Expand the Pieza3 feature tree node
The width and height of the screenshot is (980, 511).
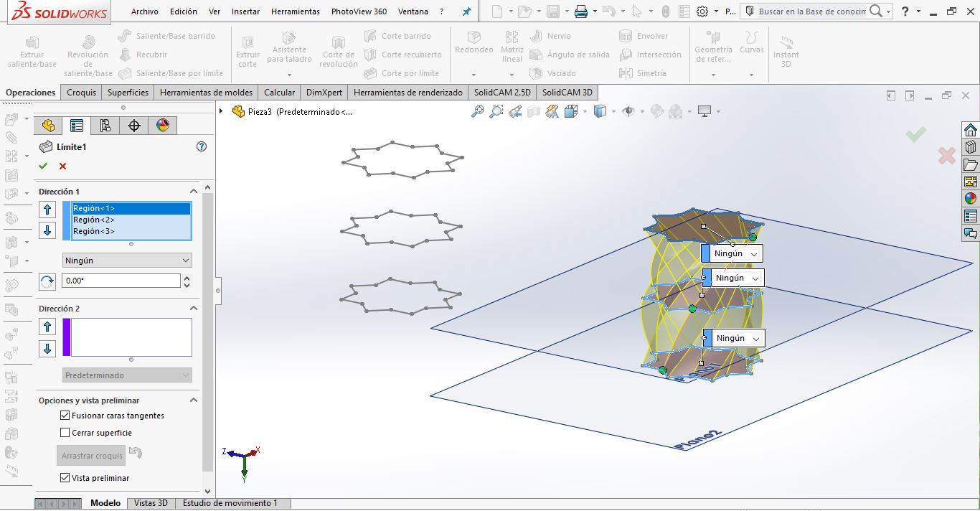click(x=221, y=111)
